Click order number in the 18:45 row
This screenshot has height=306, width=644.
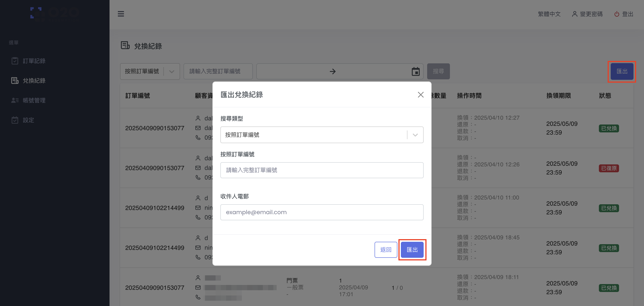pyautogui.click(x=154, y=248)
